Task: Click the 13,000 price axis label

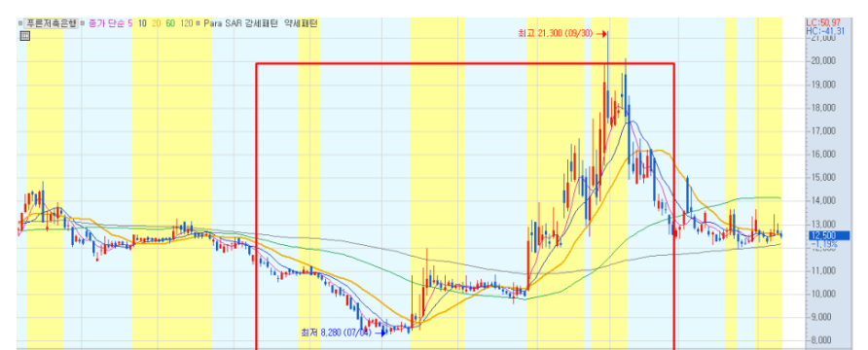Action: point(823,224)
